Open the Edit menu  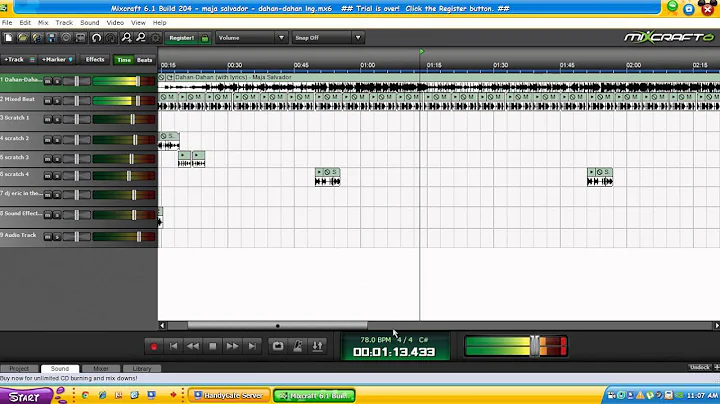pos(25,22)
